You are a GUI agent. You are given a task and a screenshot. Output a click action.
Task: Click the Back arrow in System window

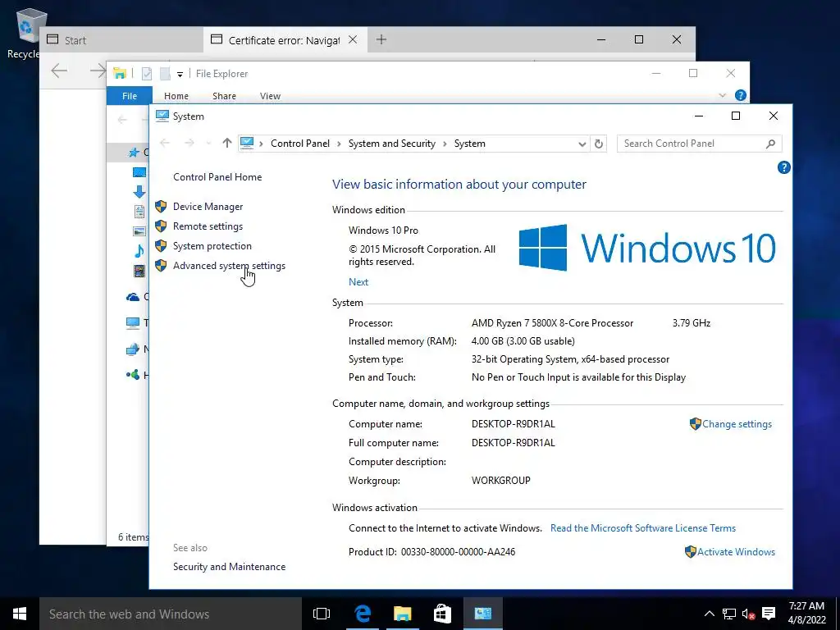click(165, 143)
